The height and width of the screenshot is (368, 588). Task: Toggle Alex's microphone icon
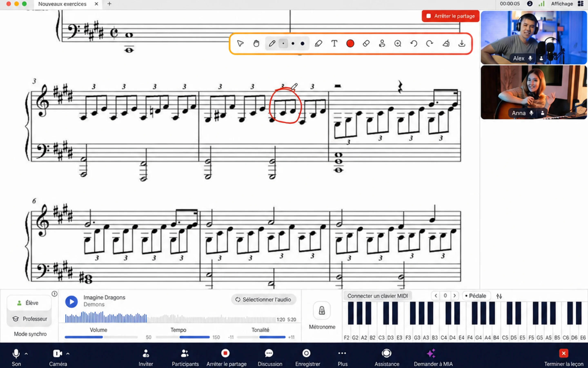530,58
